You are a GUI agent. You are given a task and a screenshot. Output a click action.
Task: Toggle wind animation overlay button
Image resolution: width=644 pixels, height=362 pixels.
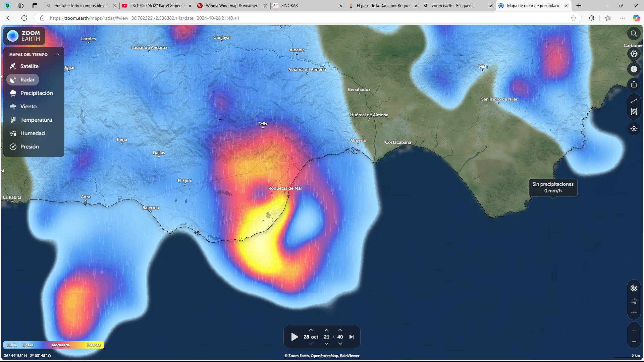[x=634, y=301]
